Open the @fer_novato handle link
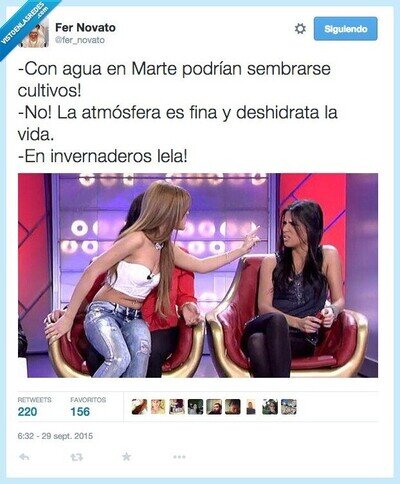 pyautogui.click(x=80, y=40)
